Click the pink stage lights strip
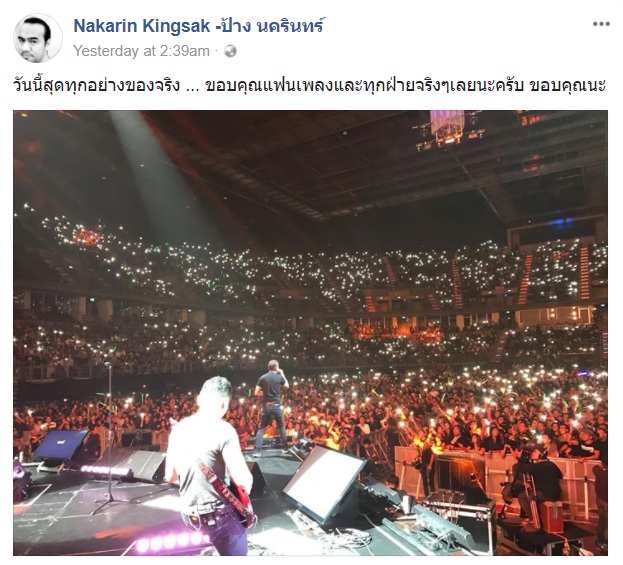 (171, 542)
